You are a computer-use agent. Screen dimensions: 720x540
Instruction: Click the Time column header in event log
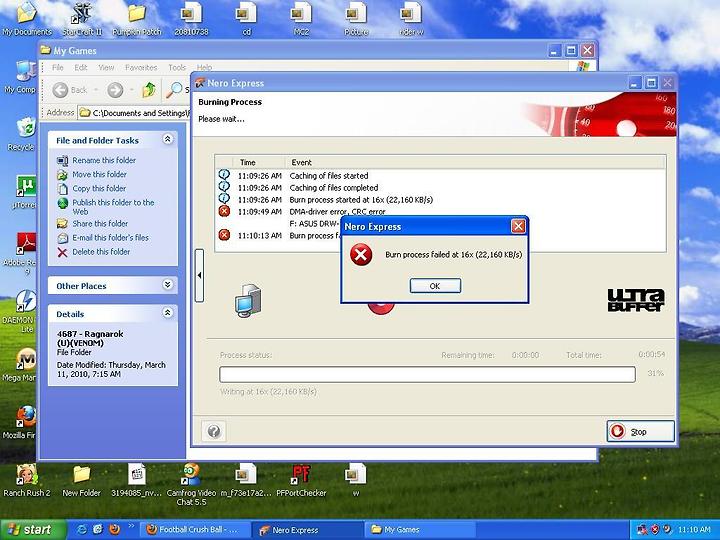tap(259, 163)
